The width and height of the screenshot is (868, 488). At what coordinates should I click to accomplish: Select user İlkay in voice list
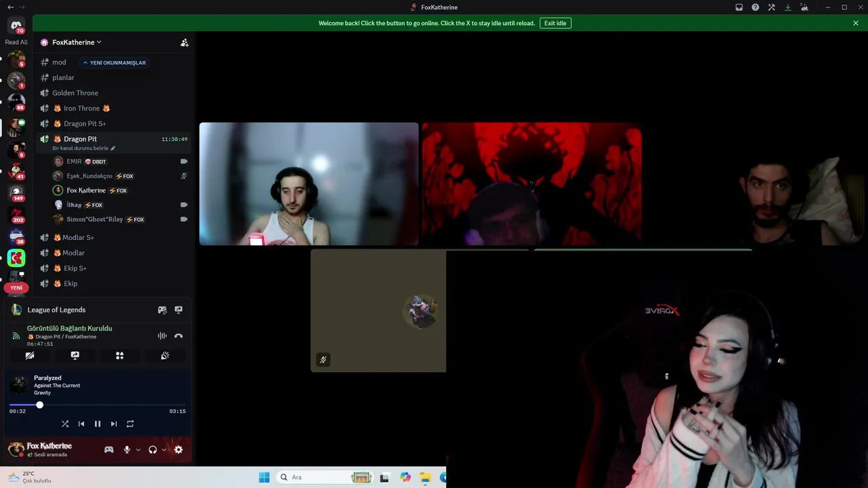74,205
